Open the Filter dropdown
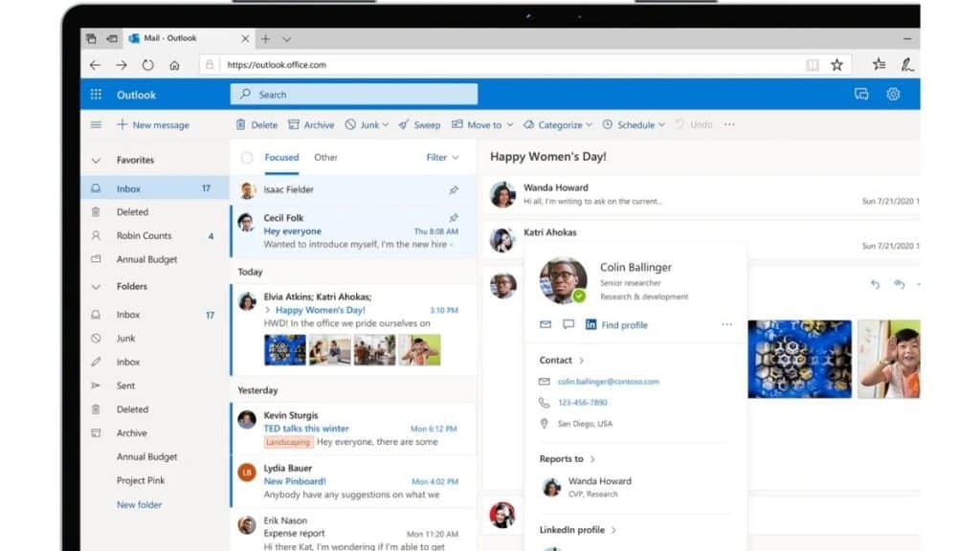Image resolution: width=980 pixels, height=551 pixels. click(442, 158)
